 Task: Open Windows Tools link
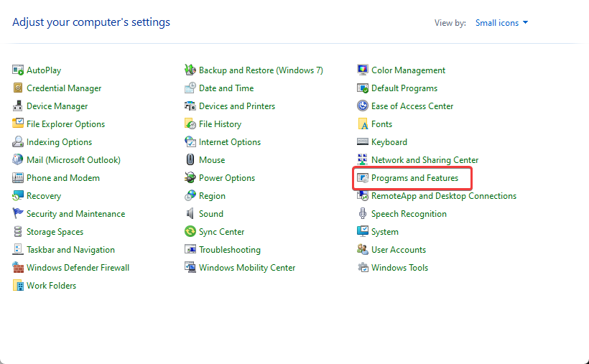(399, 268)
